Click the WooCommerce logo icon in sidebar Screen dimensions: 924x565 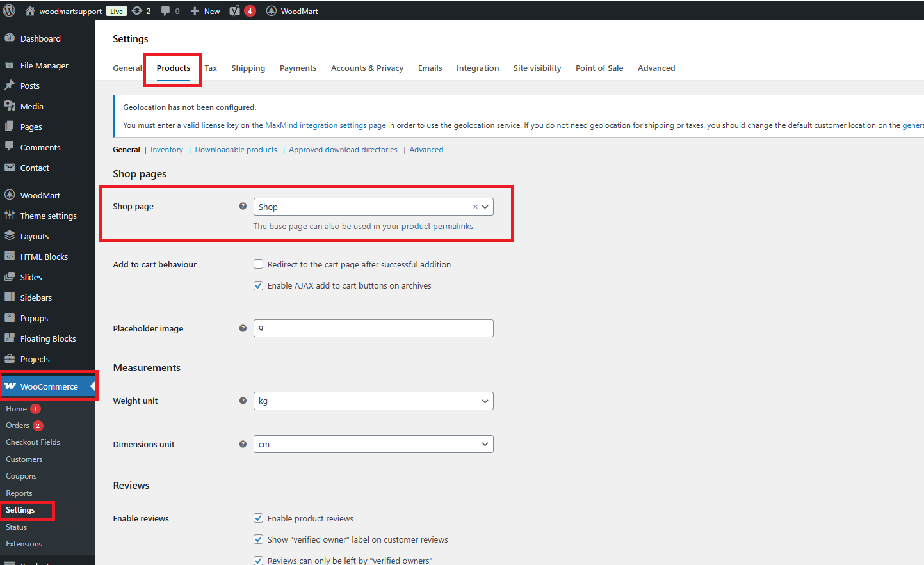point(10,386)
